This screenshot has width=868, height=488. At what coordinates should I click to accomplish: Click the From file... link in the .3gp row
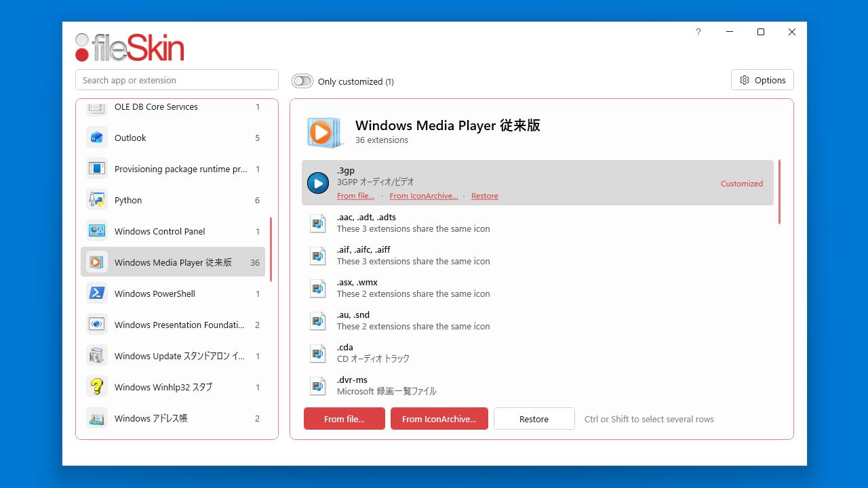355,196
